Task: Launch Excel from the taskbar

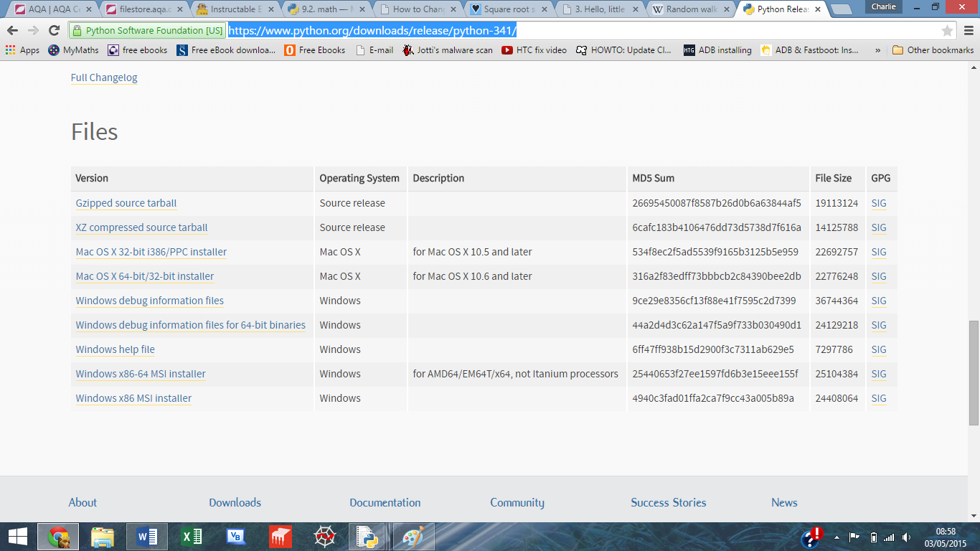Action: point(192,536)
